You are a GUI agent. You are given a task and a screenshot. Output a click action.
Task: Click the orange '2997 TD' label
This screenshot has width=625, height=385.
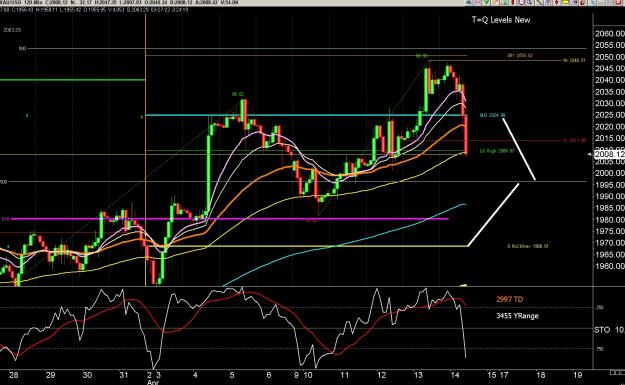coord(509,299)
